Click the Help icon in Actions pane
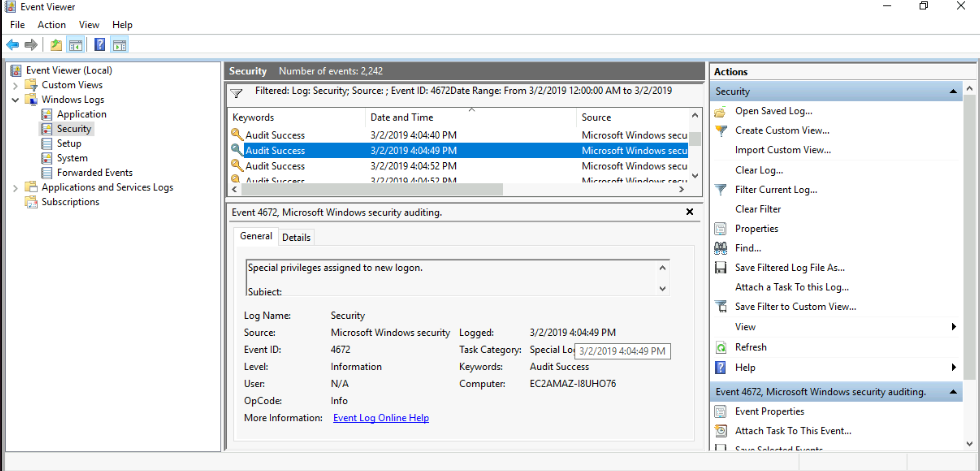This screenshot has height=471, width=980. pyautogui.click(x=721, y=368)
